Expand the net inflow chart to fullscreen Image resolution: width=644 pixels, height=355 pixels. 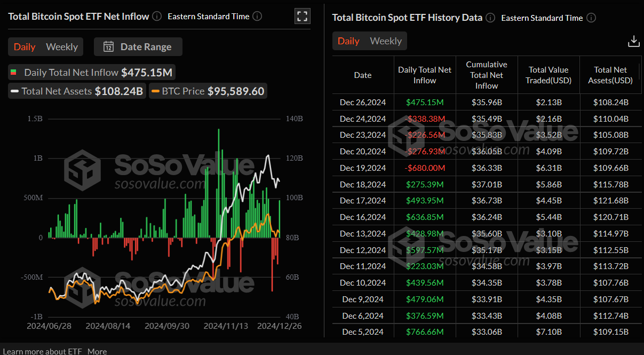pos(303,16)
